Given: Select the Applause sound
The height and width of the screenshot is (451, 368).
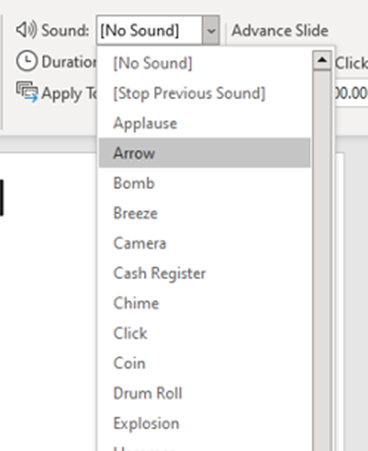Looking at the screenshot, I should [x=205, y=123].
